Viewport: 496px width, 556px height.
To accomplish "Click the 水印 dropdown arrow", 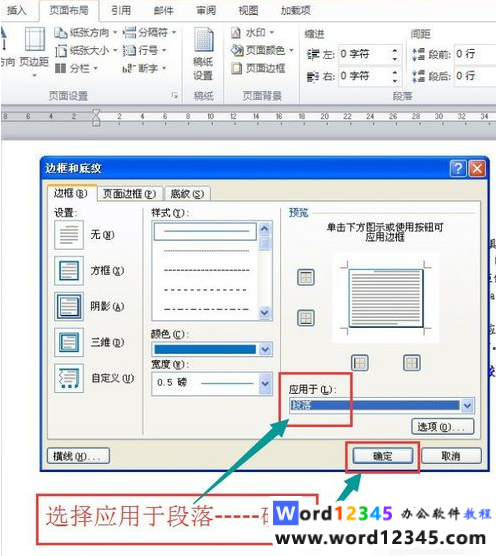I will coord(272,33).
